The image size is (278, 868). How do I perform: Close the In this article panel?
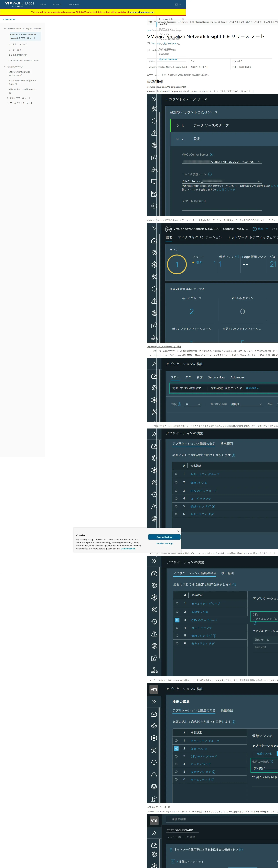[183, 19]
